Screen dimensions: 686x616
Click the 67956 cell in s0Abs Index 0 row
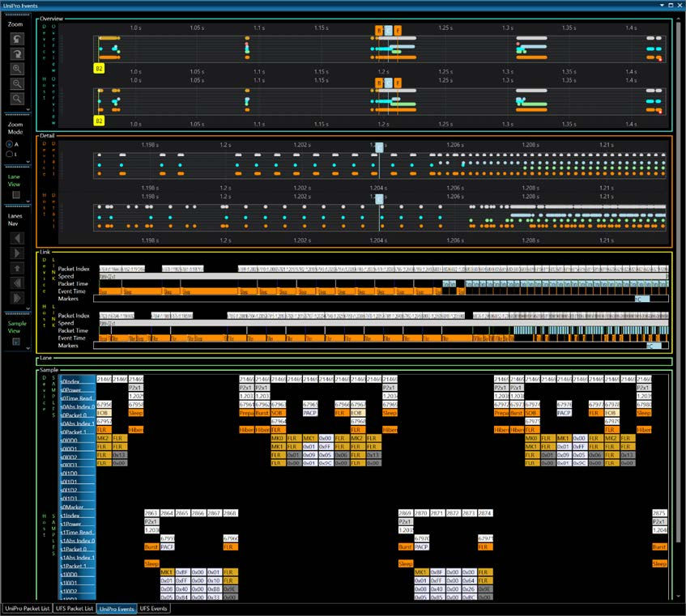pyautogui.click(x=104, y=405)
